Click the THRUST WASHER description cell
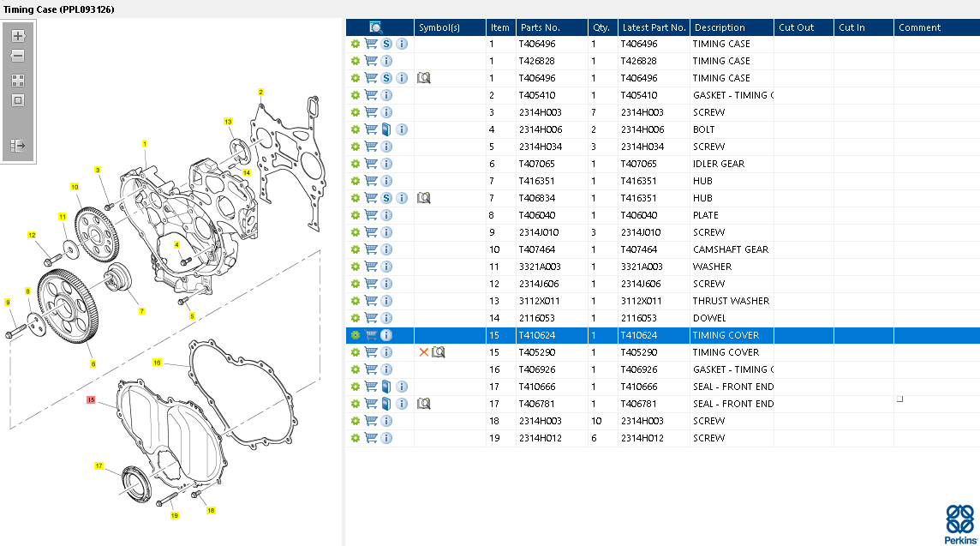The height and width of the screenshot is (546, 980). [731, 301]
